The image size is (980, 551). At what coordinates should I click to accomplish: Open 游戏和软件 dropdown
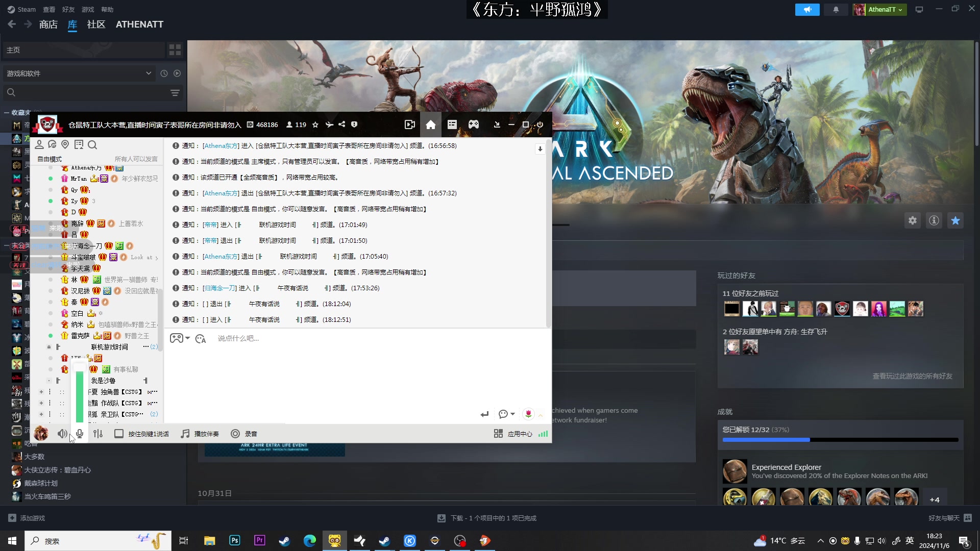(79, 73)
